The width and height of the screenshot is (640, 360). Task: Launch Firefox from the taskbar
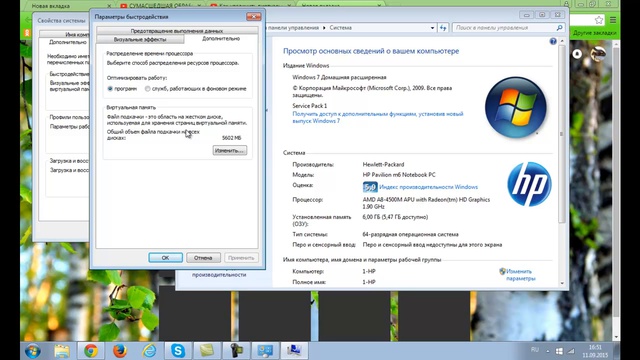pos(120,351)
